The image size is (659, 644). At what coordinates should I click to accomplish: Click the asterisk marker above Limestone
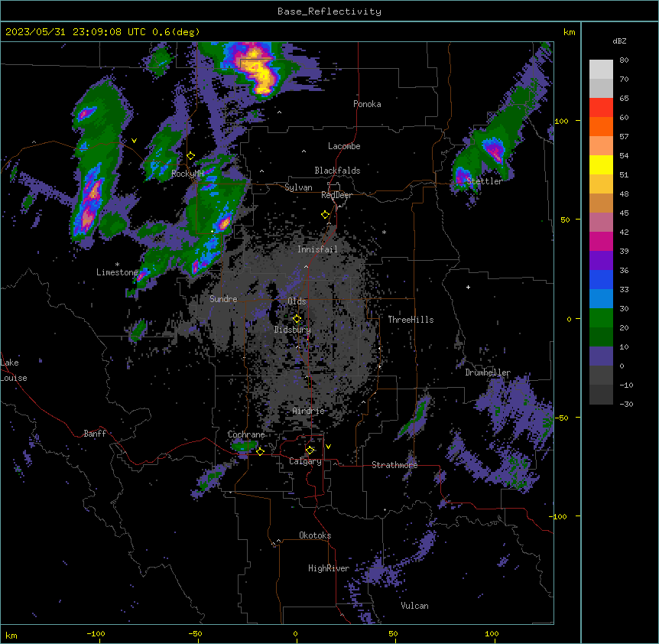(117, 265)
